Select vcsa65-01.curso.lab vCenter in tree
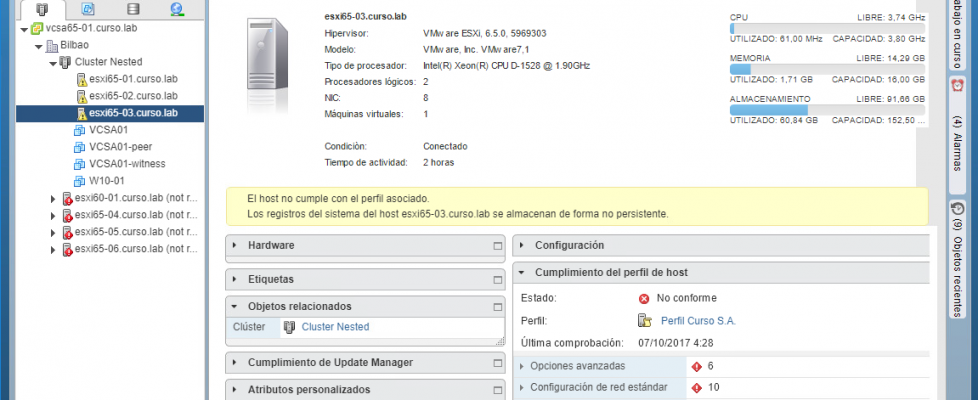This screenshot has height=400, width=978. 91,29
